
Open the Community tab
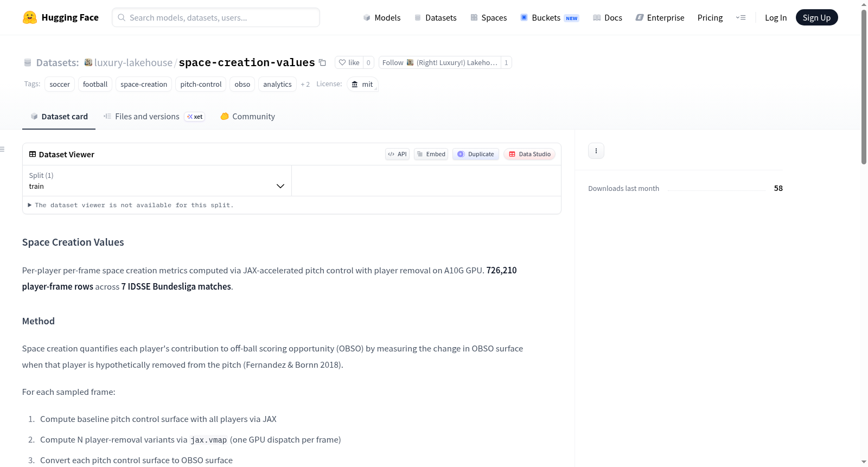point(247,116)
